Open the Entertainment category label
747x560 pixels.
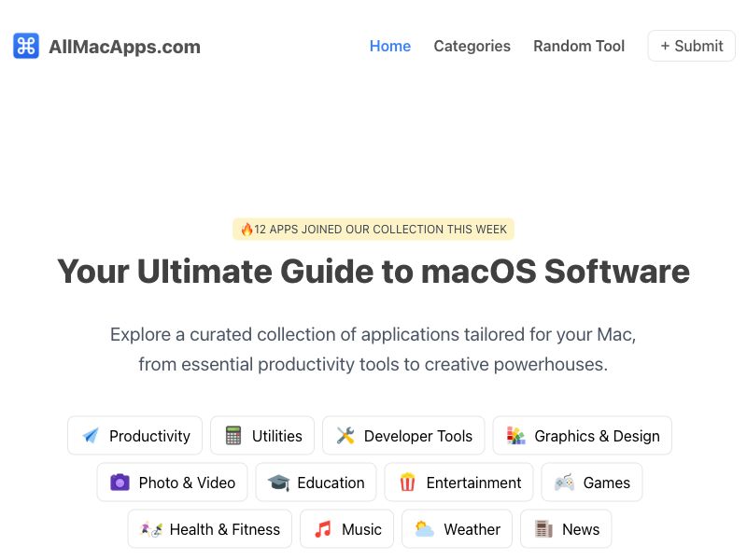click(x=473, y=483)
